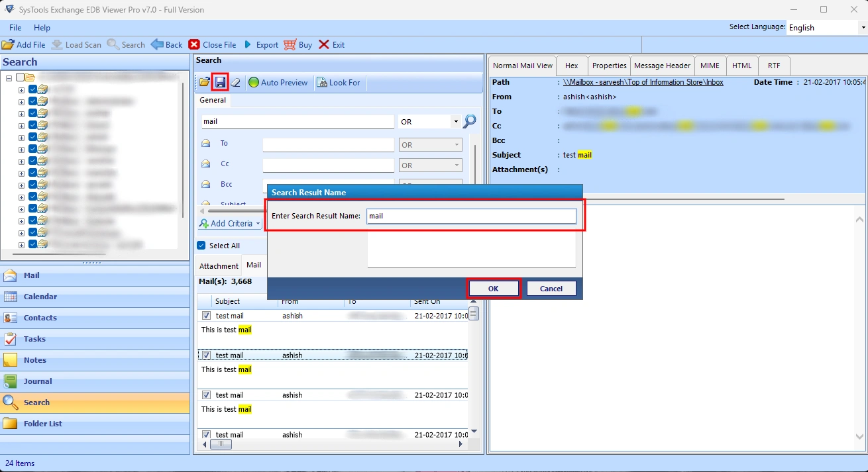Open the OR dropdown beside keyword field

456,122
